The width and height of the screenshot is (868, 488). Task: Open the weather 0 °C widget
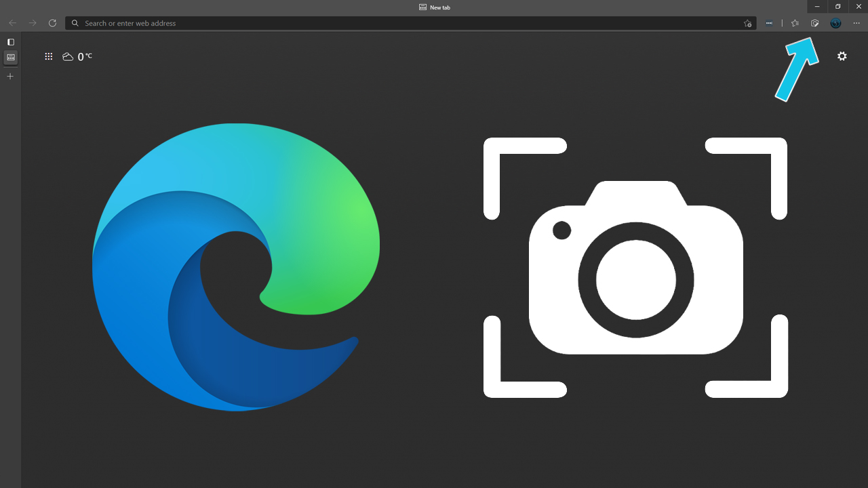(77, 57)
